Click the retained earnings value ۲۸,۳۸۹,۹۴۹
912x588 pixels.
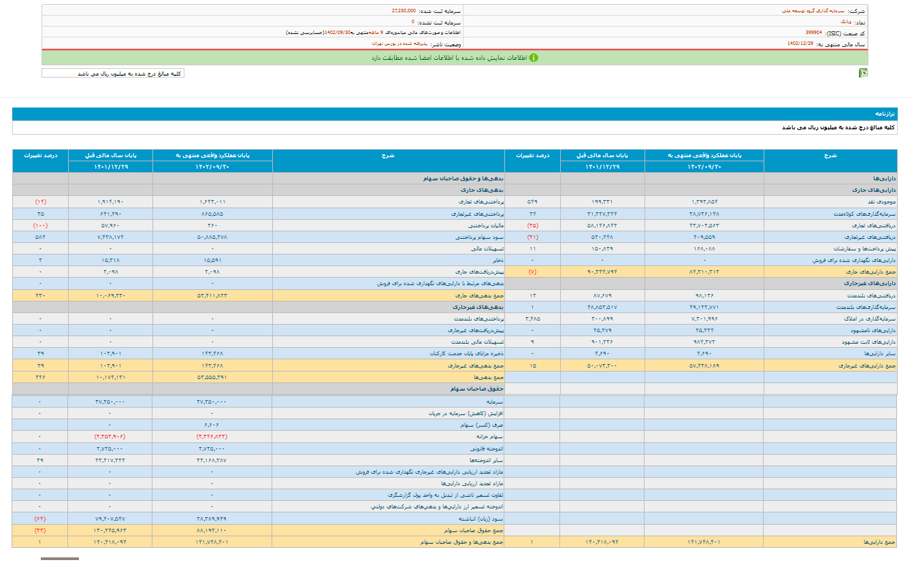click(x=212, y=518)
